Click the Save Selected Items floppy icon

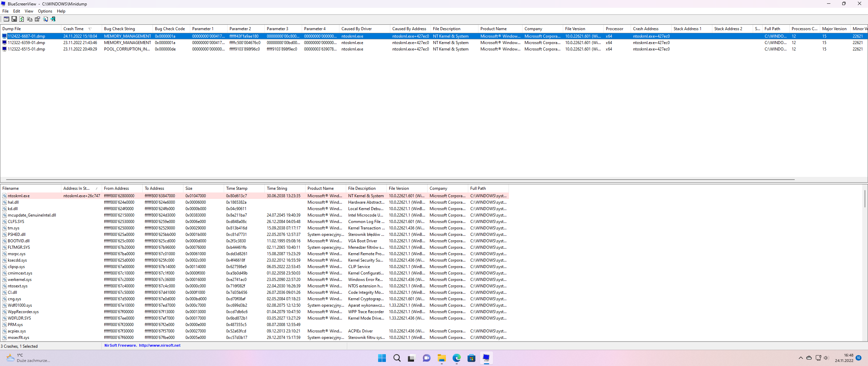point(14,19)
